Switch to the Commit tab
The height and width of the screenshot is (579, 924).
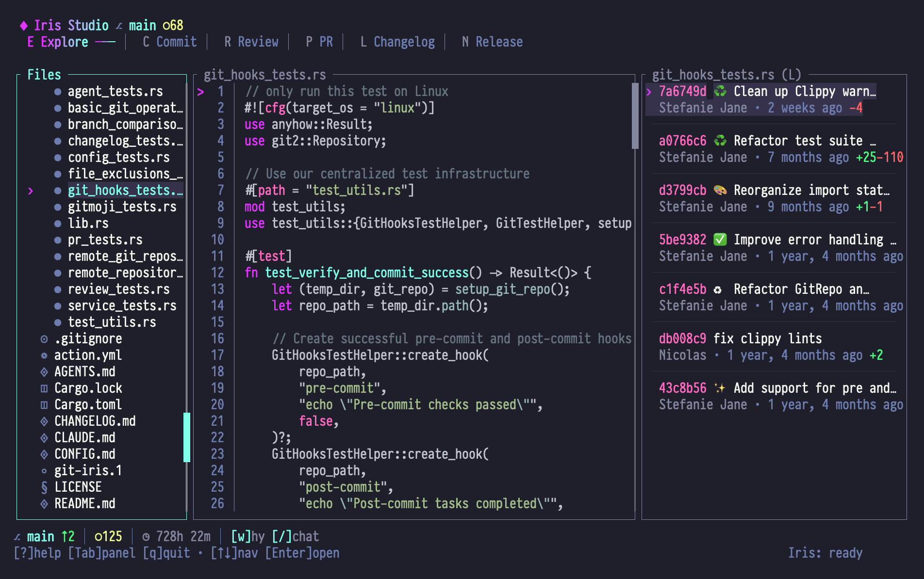click(x=170, y=42)
